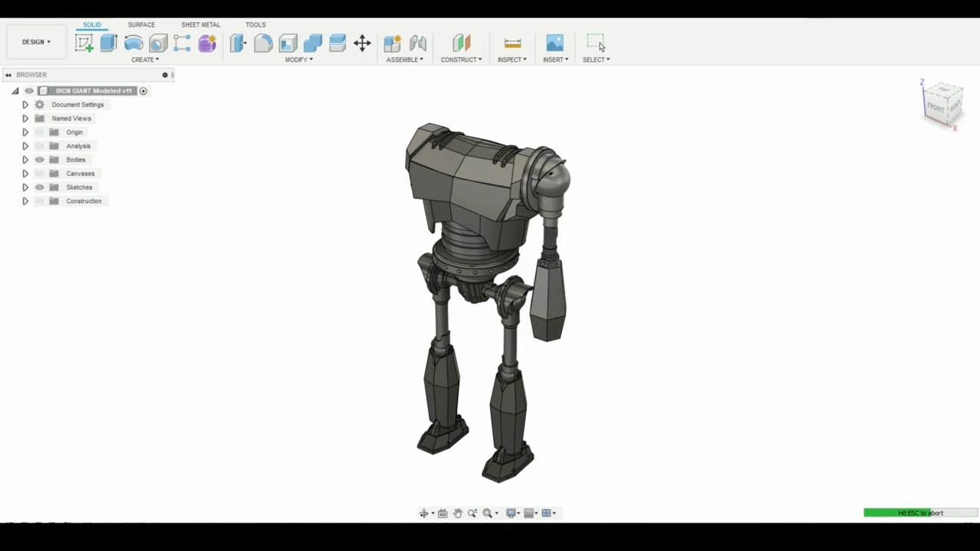
Task: Open the MODIFY menu
Action: [299, 60]
